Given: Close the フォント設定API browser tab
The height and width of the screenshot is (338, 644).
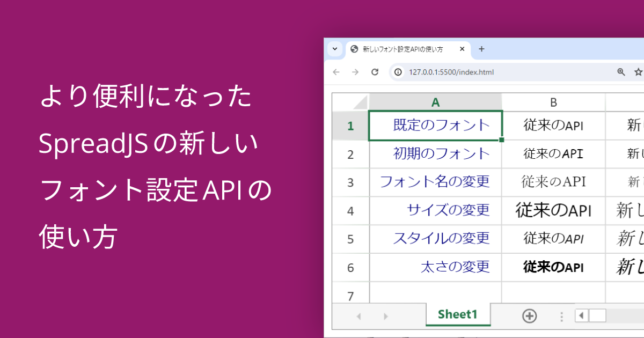Looking at the screenshot, I should click(x=462, y=49).
